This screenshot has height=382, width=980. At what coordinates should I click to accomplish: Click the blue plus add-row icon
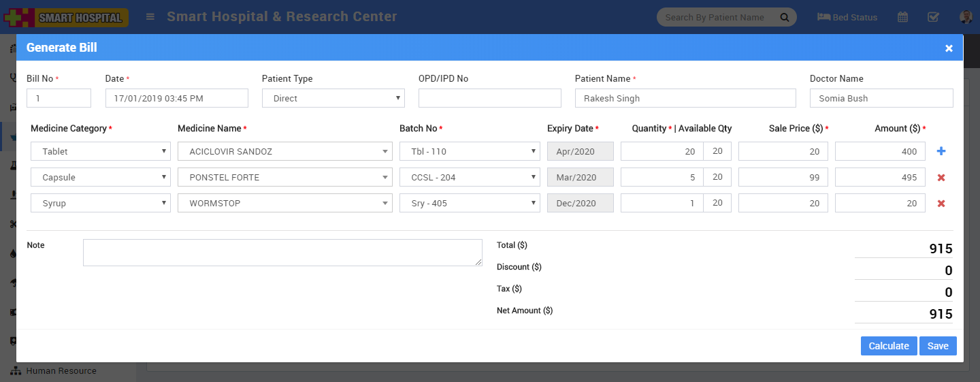(941, 151)
